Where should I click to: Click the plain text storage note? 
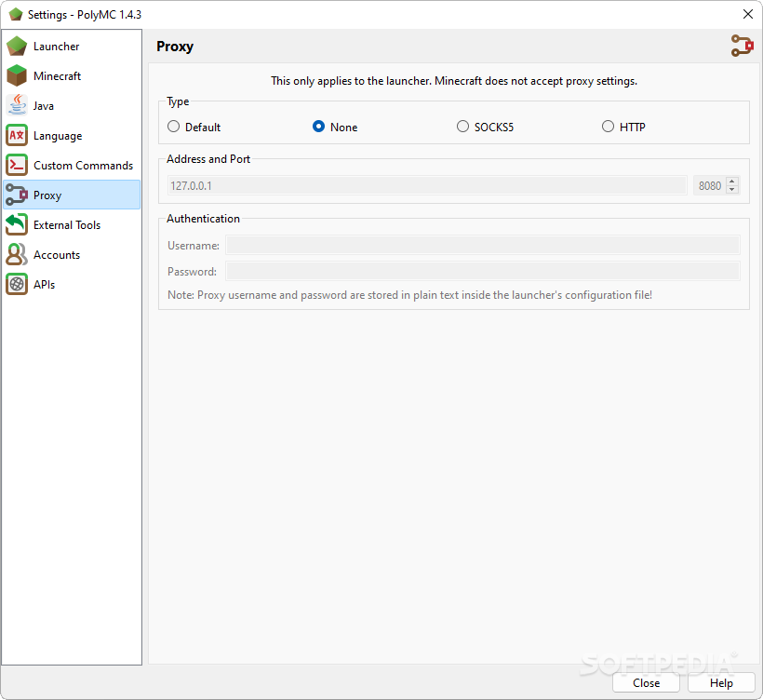[409, 295]
